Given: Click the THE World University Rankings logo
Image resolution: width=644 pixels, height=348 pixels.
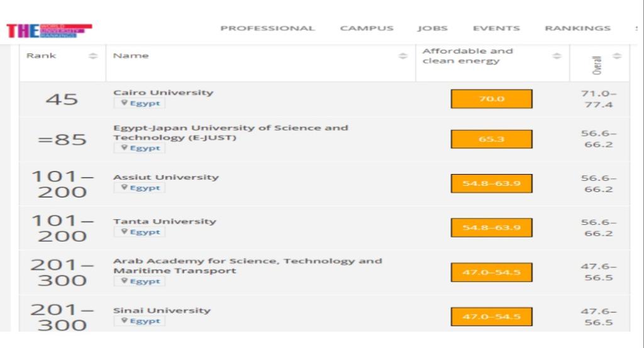Looking at the screenshot, I should pos(49,31).
